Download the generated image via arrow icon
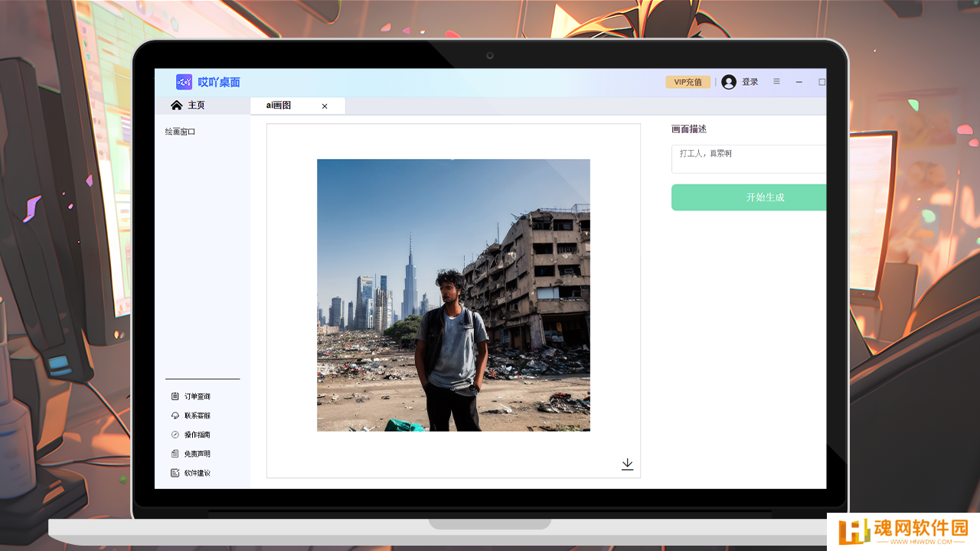The height and width of the screenshot is (551, 980). click(627, 465)
